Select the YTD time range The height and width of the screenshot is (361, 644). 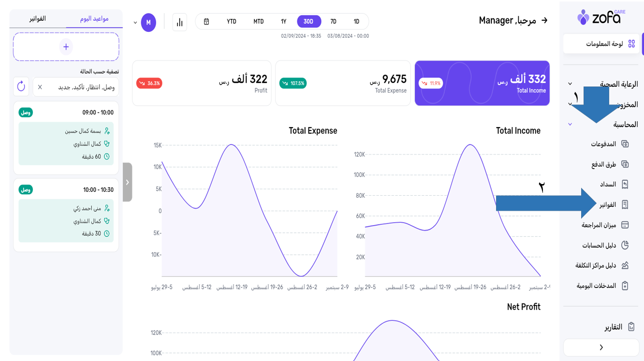[232, 22]
